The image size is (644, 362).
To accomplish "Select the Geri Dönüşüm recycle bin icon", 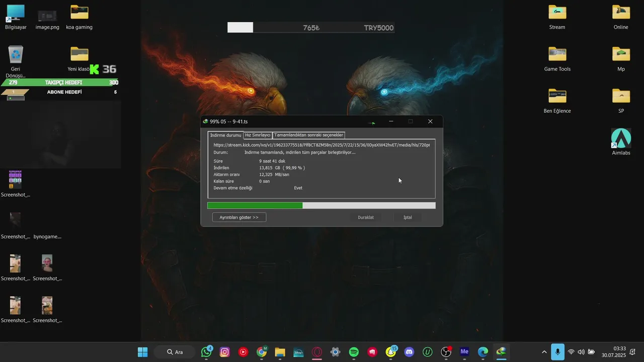I will point(16,61).
